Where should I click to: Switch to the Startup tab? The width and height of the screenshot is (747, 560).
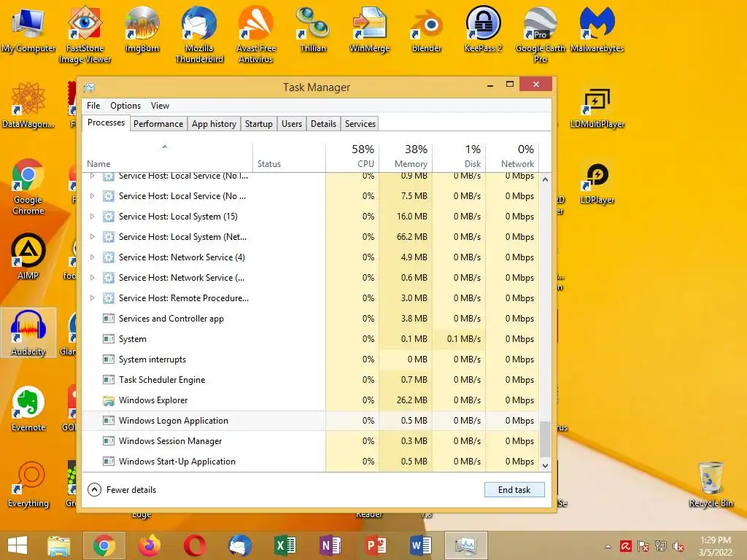click(259, 124)
